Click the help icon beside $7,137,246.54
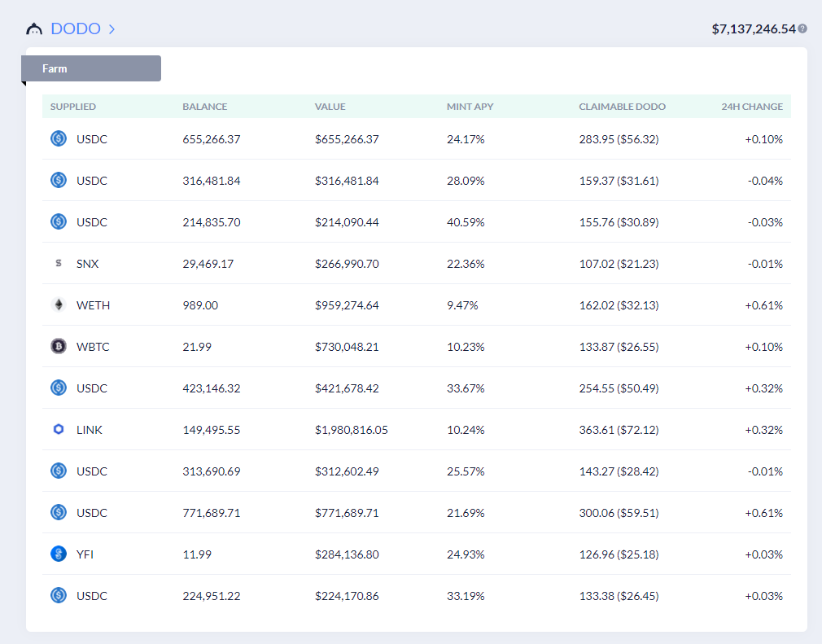 tap(802, 28)
